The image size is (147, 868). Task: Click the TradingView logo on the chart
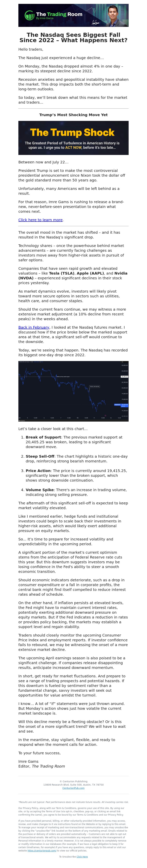tap(22, 420)
